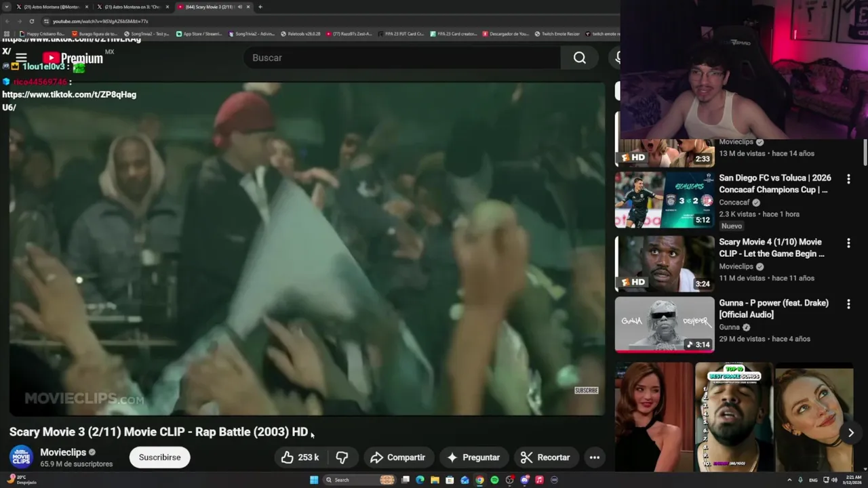Click the magnifier search button
This screenshot has width=868, height=488.
tap(580, 58)
